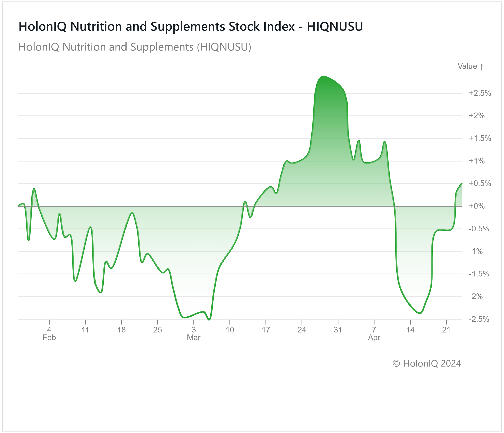
Task: Click the -1% y-axis label
Action: (x=476, y=251)
